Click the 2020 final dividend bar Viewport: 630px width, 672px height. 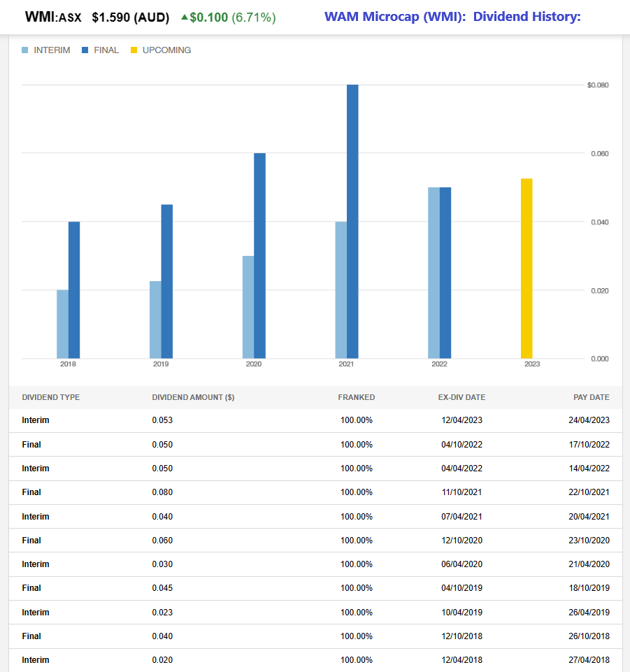pos(259,256)
